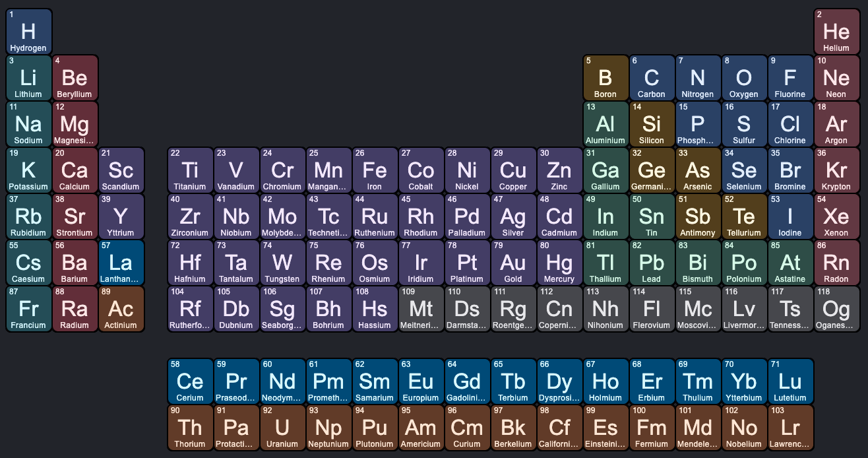Select the Thorium tile
This screenshot has width=868, height=458.
(x=190, y=428)
